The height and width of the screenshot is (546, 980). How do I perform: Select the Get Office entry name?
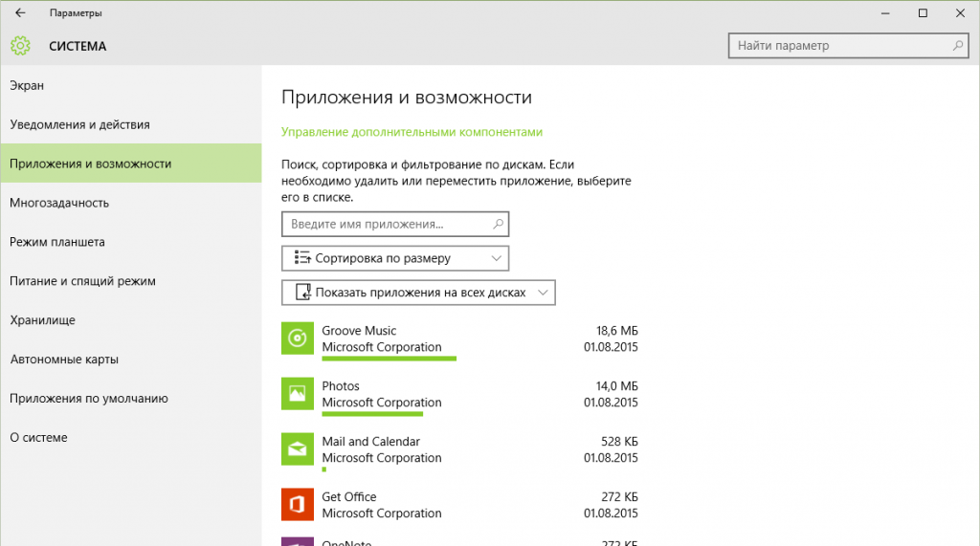coord(348,496)
